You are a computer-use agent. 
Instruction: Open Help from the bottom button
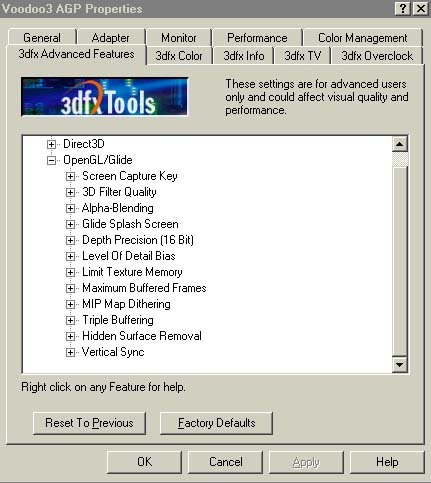coord(387,462)
